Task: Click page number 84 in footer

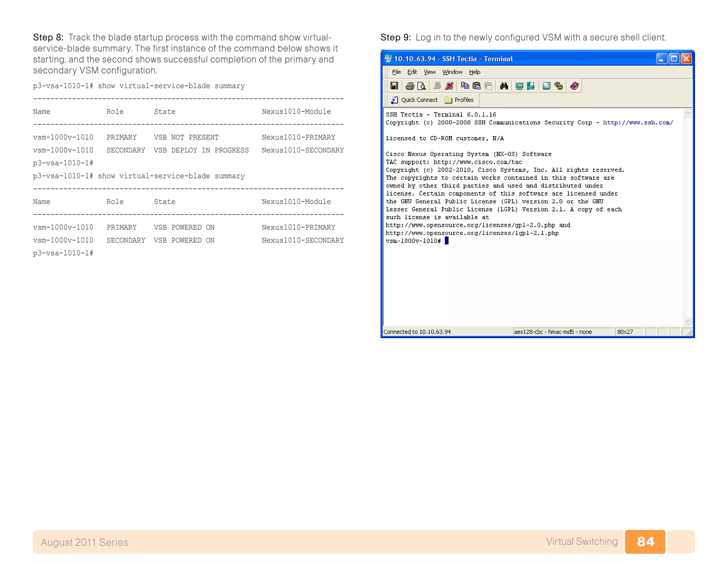Action: [x=645, y=542]
